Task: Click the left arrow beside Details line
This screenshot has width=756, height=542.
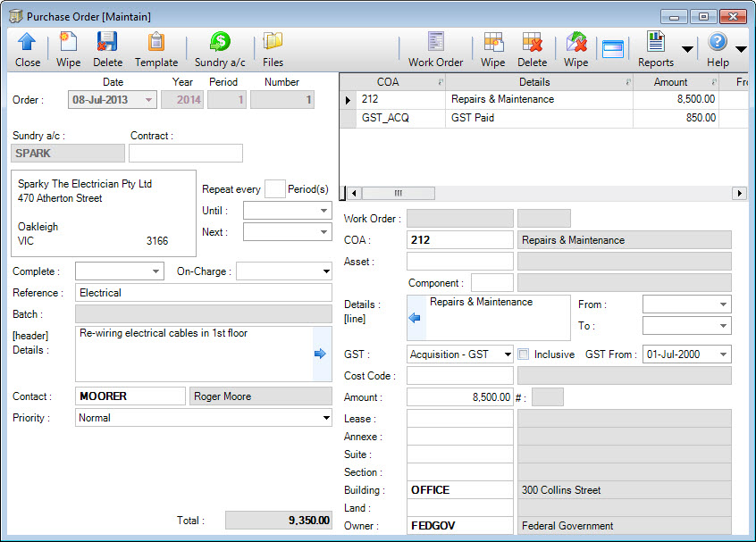Action: point(414,317)
